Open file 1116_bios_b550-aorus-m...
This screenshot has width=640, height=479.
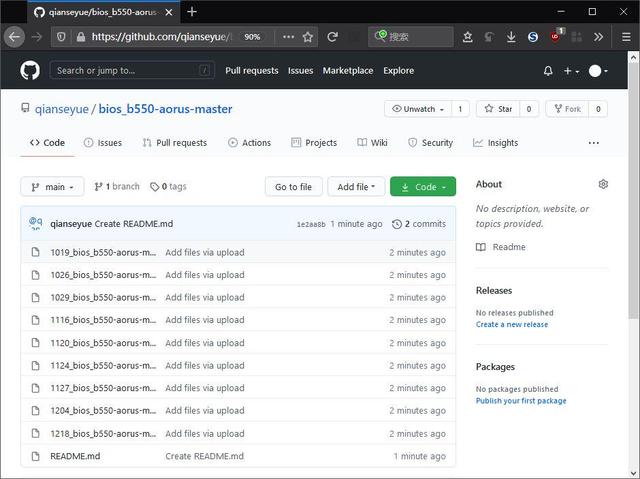(x=103, y=320)
